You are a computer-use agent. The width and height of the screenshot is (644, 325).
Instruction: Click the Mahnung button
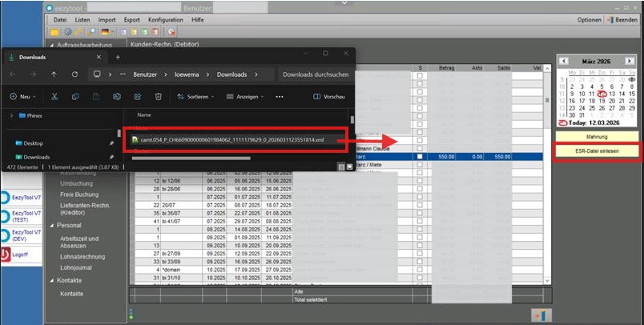(596, 137)
